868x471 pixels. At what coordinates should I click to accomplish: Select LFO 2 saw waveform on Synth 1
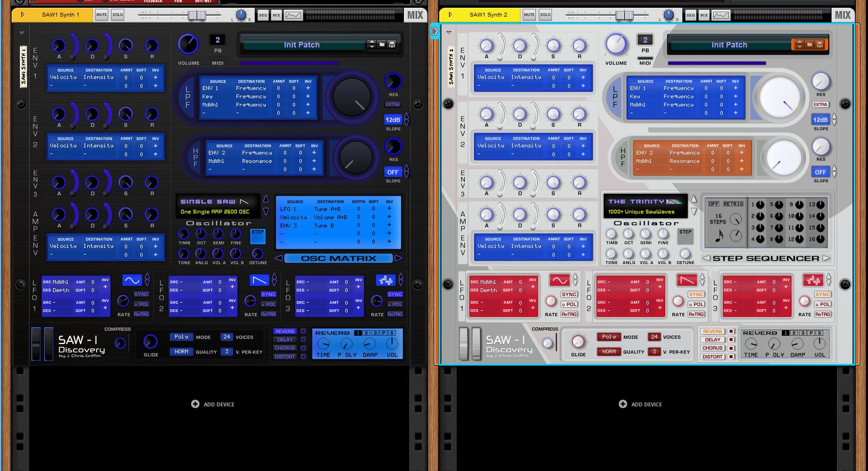tap(259, 280)
